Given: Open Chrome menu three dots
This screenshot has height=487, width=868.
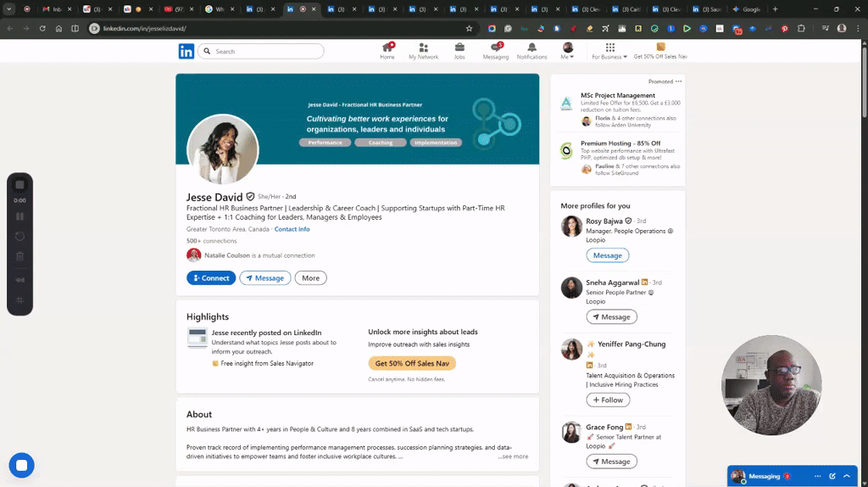Looking at the screenshot, I should (x=858, y=28).
